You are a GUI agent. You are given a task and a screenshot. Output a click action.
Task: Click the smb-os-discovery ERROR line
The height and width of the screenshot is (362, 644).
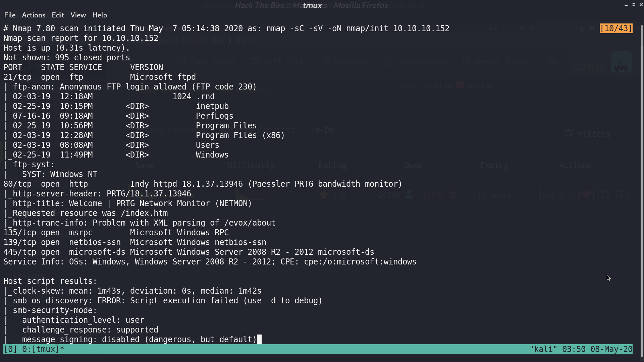163,301
